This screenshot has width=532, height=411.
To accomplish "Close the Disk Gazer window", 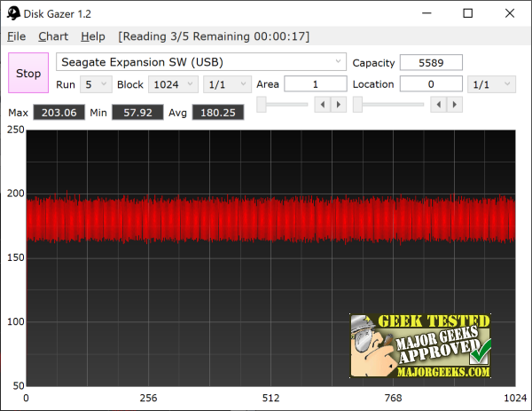I will point(510,13).
